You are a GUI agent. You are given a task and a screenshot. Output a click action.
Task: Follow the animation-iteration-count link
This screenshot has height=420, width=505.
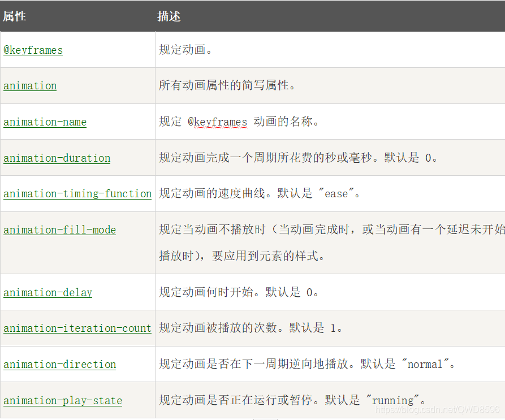[x=77, y=328]
